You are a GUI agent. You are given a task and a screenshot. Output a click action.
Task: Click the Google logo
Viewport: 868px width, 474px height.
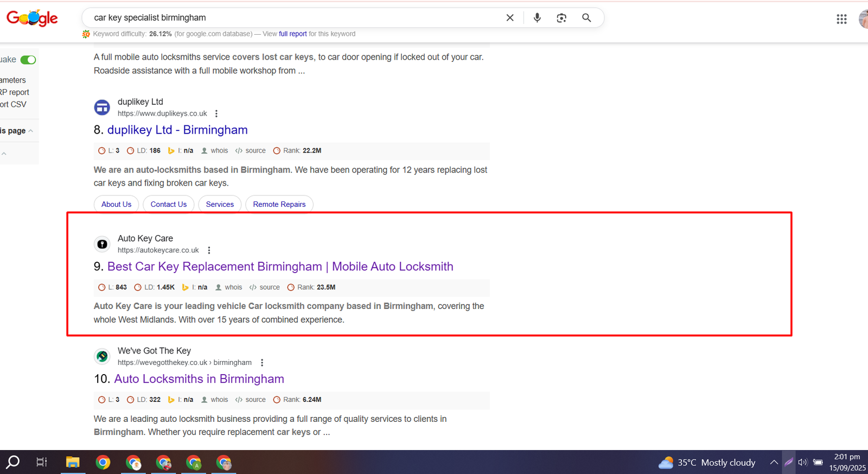coord(32,18)
